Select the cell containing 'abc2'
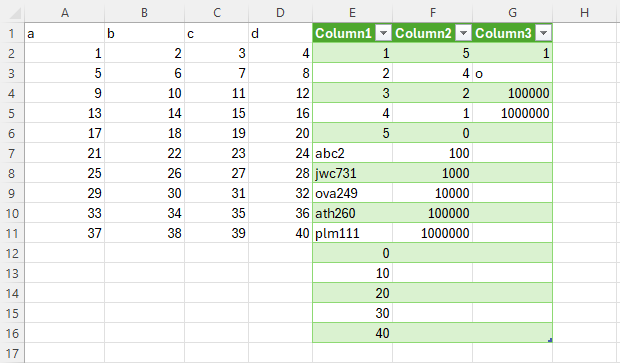Screen dimensions: 620x363 [x=352, y=153]
